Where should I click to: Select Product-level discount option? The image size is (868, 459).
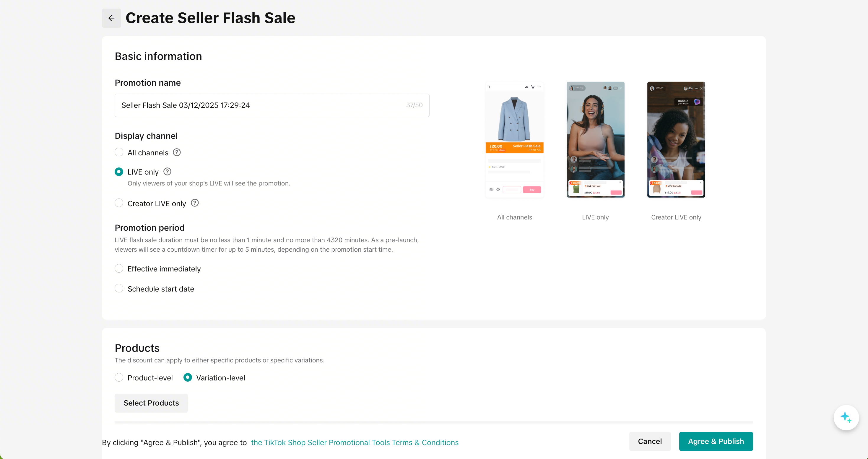(x=119, y=377)
